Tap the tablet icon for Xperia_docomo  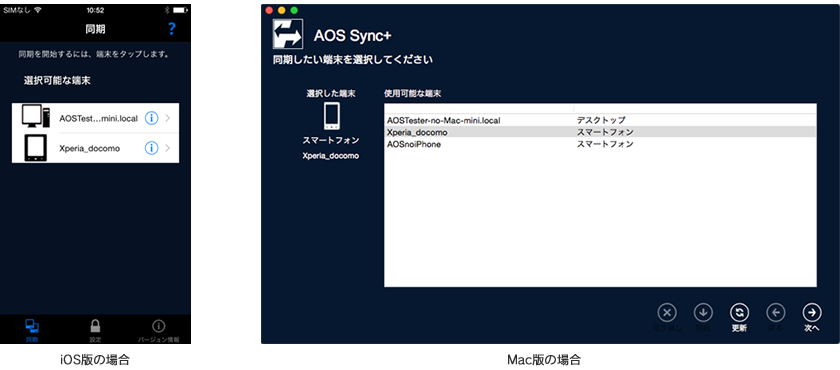click(x=36, y=148)
